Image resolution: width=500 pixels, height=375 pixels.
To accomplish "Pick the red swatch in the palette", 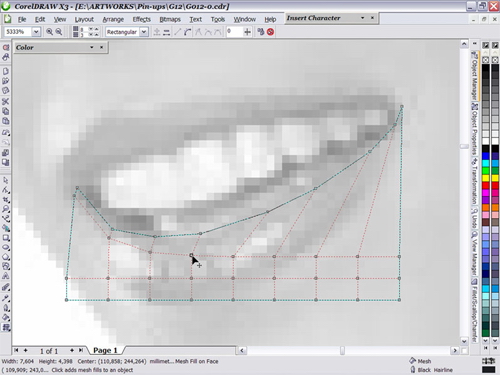I will click(486, 185).
